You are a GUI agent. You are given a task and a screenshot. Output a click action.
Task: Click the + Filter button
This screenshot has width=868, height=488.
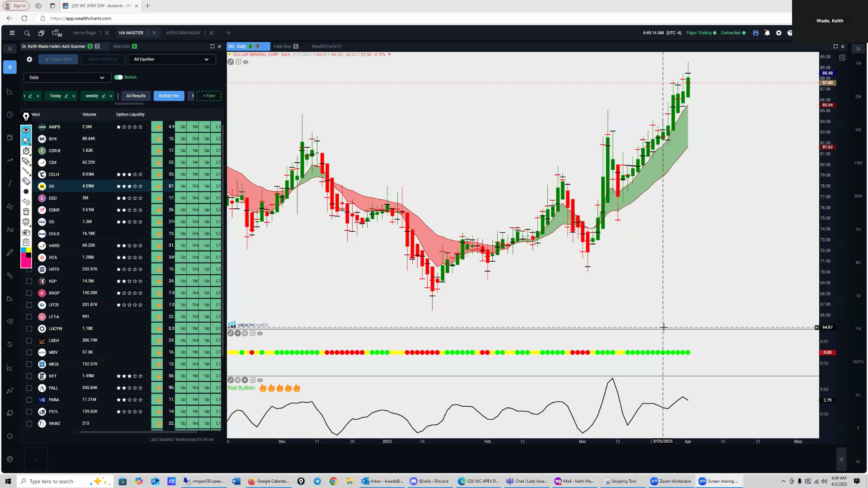209,96
